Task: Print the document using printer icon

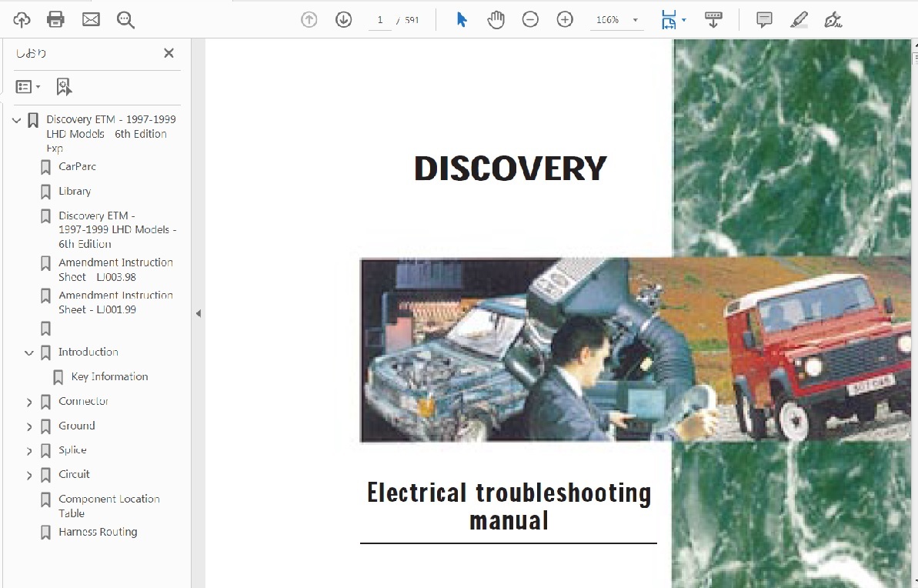Action: (55, 20)
